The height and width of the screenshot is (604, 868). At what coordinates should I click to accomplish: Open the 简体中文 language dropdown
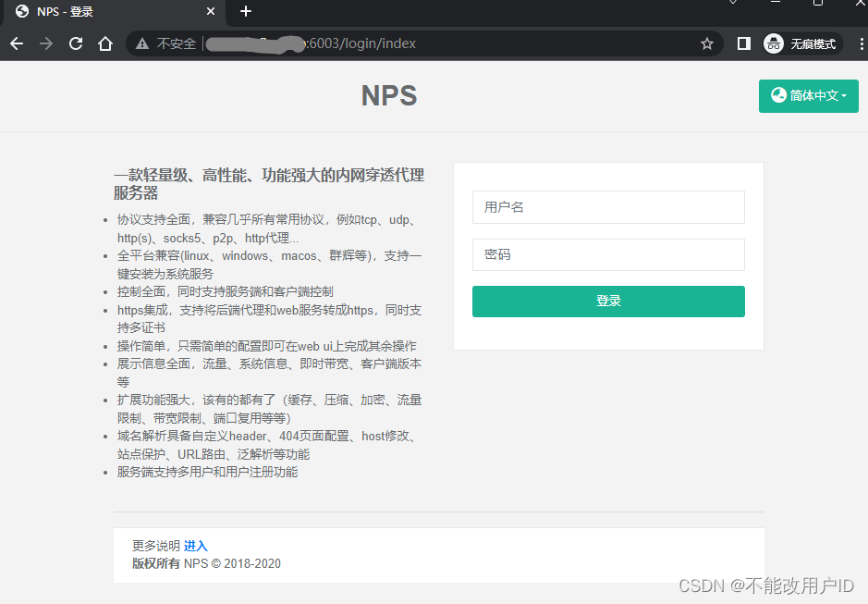(x=808, y=96)
